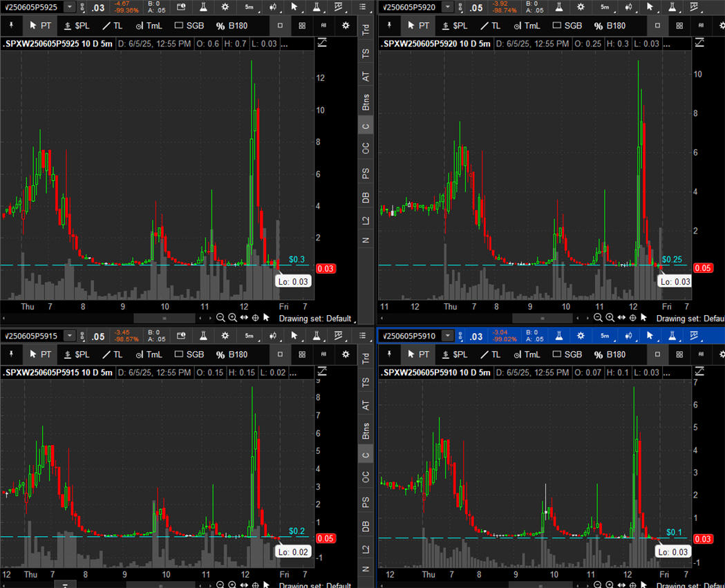Image resolution: width=725 pixels, height=588 pixels.
Task: Select the $PL price level tool in the P5915 chart
Action: [77, 354]
